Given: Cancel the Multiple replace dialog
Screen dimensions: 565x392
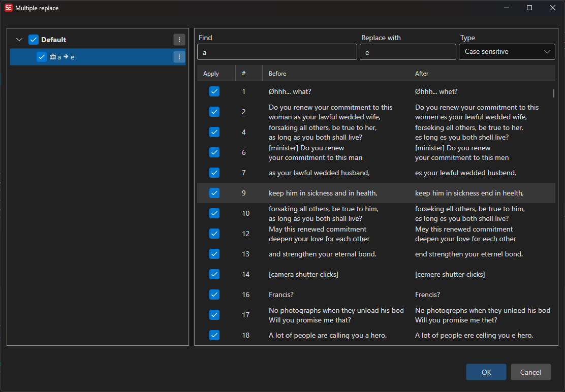Looking at the screenshot, I should 530,372.
